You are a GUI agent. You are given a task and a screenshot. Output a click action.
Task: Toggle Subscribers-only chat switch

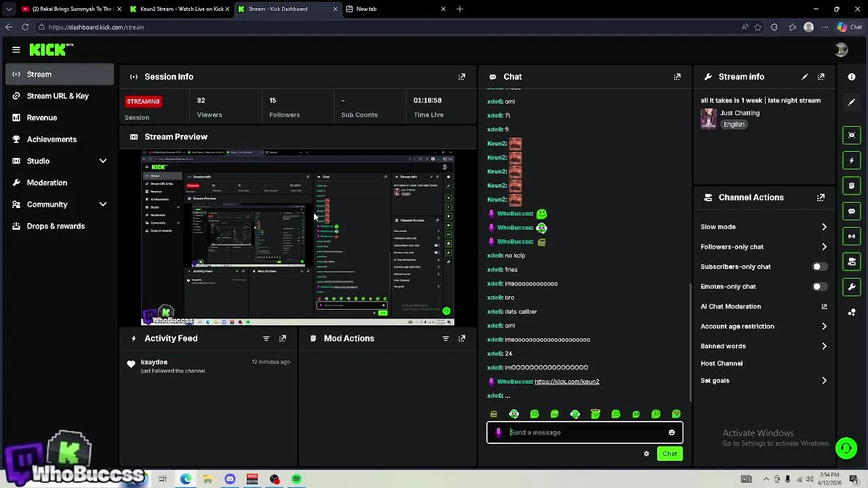click(x=820, y=267)
